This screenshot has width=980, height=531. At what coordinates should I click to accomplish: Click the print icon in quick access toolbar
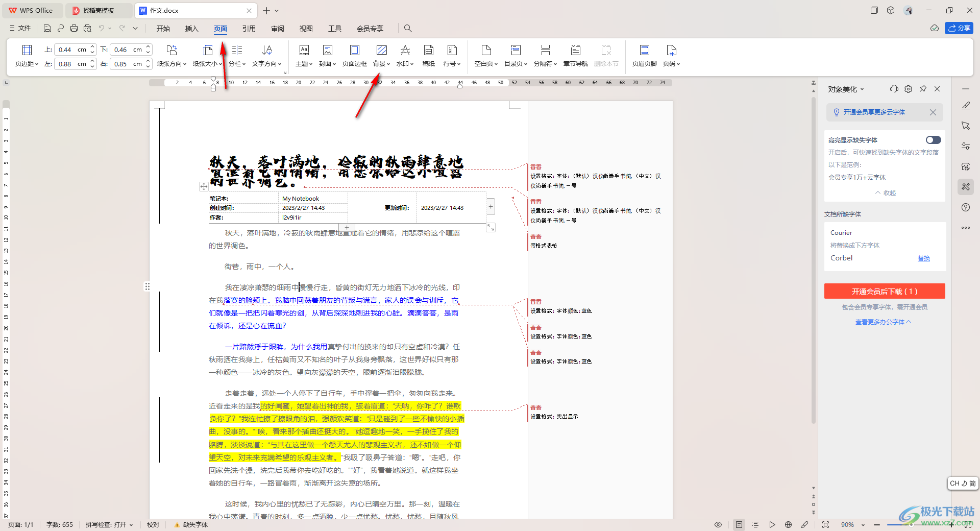(x=74, y=29)
